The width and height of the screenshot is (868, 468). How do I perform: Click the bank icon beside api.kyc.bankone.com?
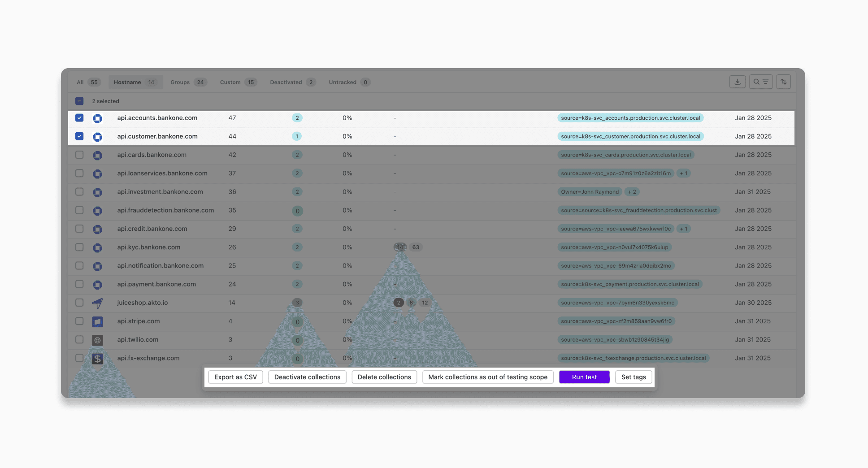pyautogui.click(x=97, y=247)
